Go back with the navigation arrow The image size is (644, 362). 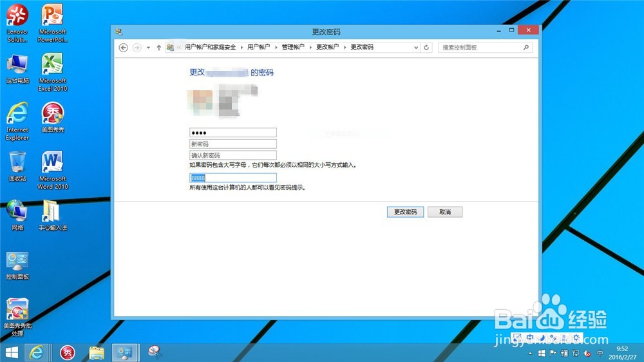[x=123, y=48]
